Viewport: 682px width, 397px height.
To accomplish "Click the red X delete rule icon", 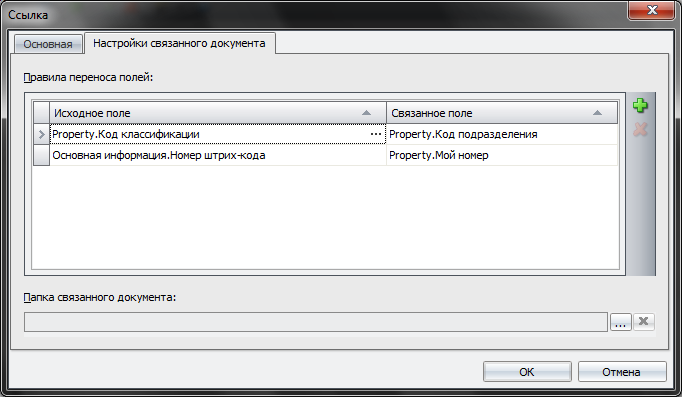I will tap(640, 130).
